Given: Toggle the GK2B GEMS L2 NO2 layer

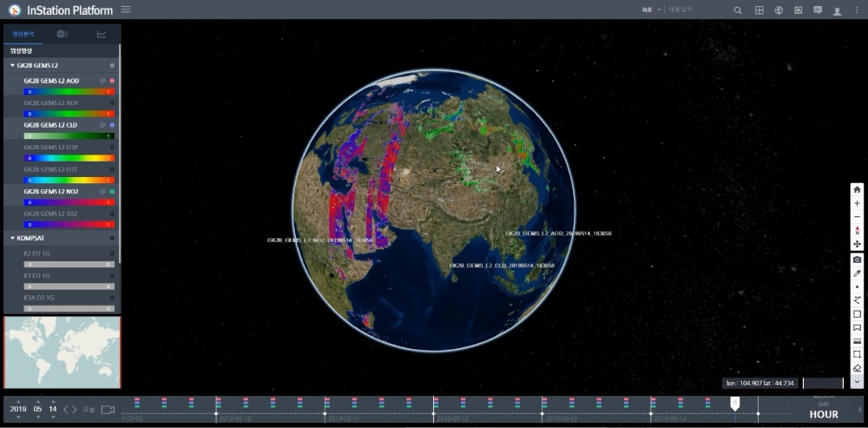Looking at the screenshot, I should click(x=112, y=191).
